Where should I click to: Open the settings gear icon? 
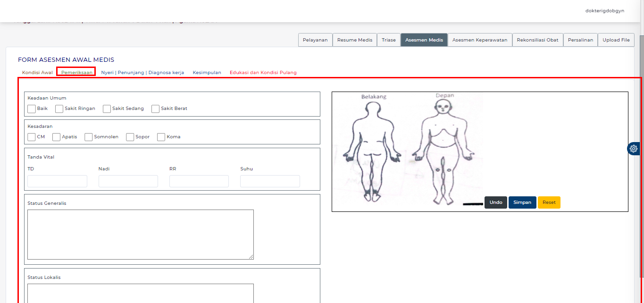634,148
